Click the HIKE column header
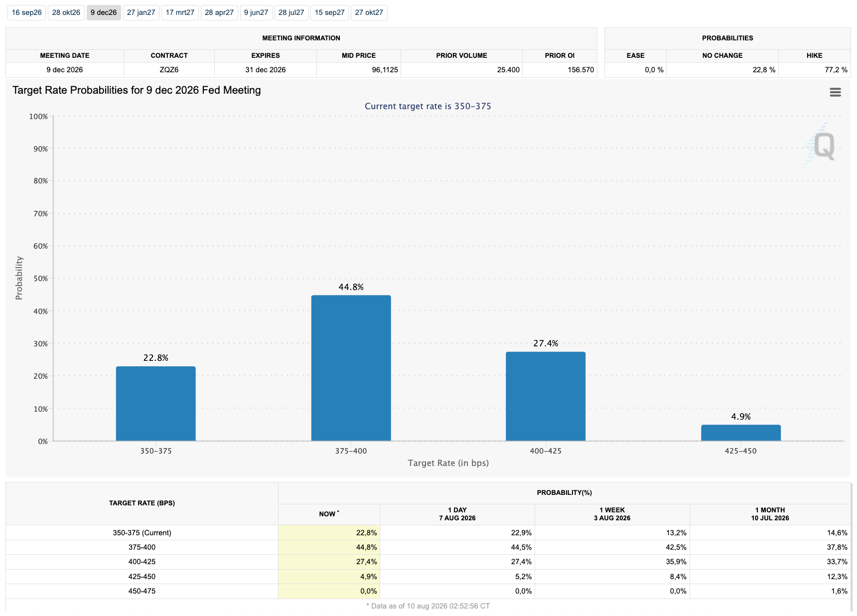 point(815,55)
